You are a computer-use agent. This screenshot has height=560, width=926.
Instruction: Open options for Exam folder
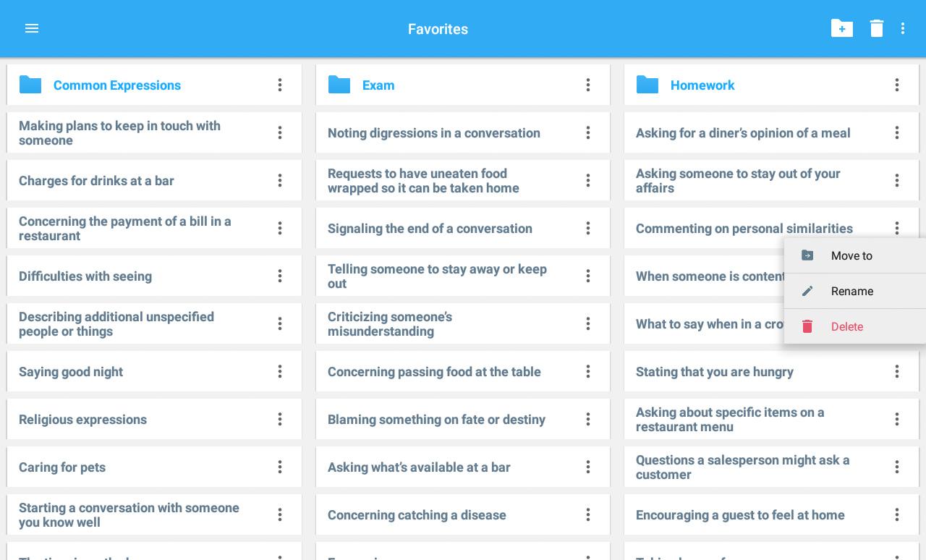pos(588,85)
